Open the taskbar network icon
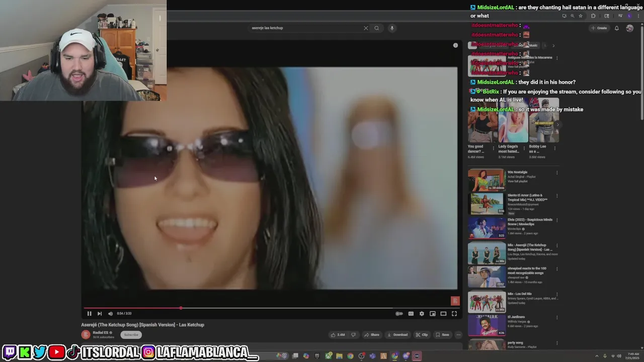 [x=612, y=356]
